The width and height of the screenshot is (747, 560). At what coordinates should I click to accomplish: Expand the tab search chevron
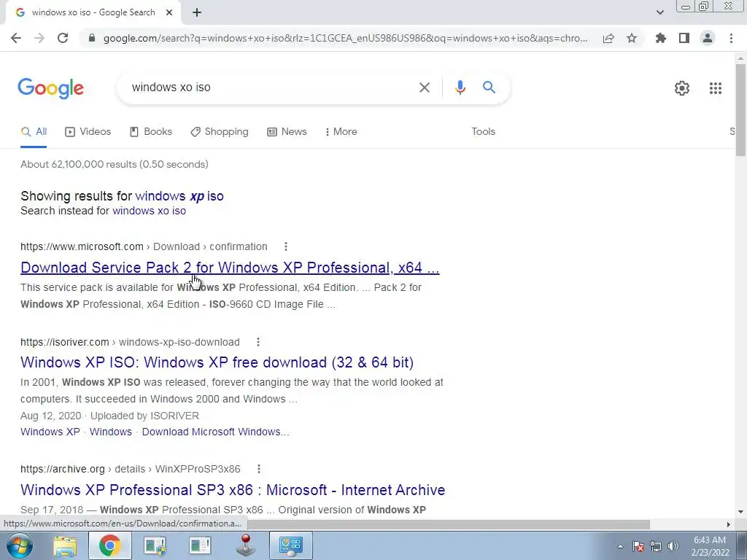tap(659, 12)
